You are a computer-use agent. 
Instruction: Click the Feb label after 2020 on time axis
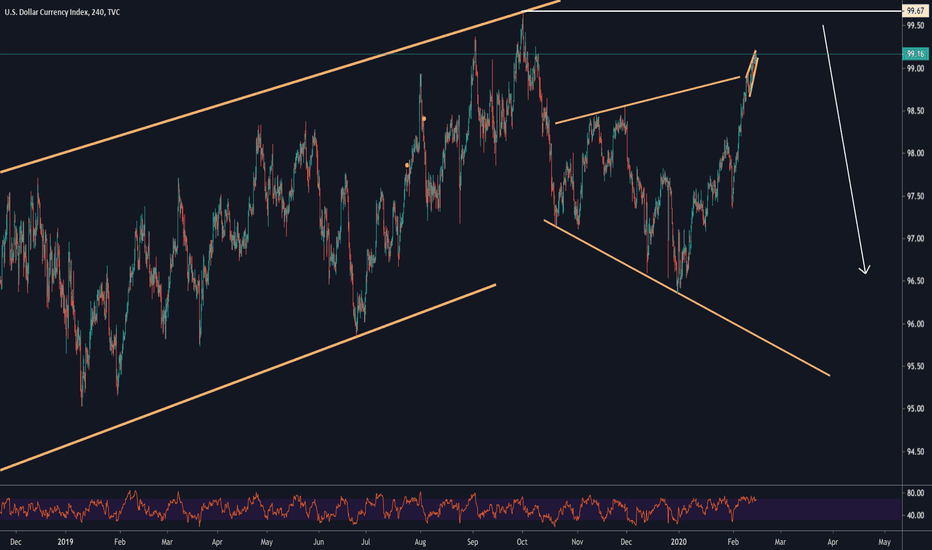(733, 542)
